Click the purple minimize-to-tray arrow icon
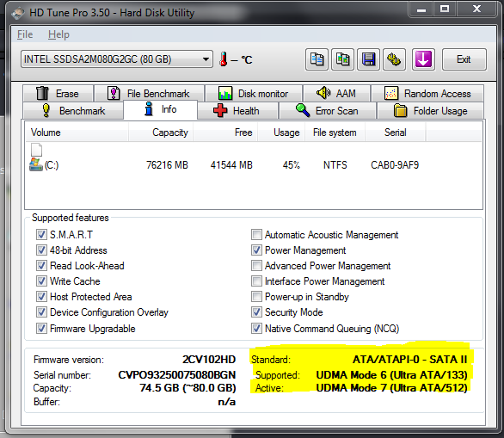The width and height of the screenshot is (504, 438). click(x=423, y=59)
